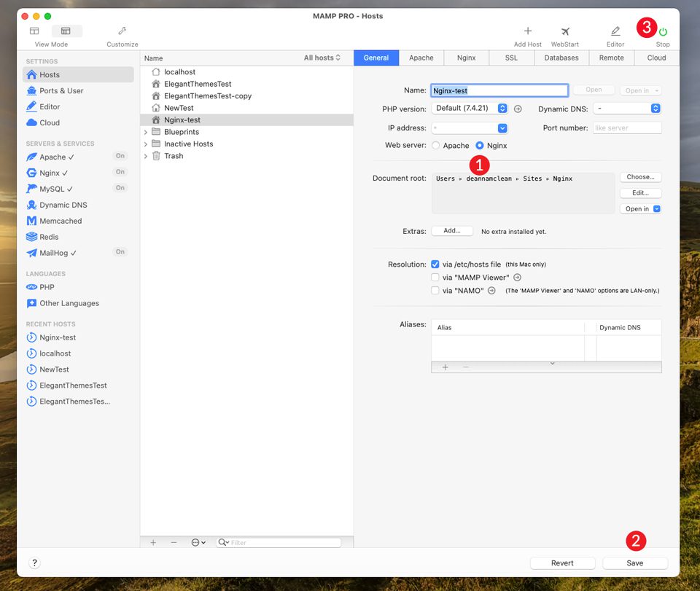Open the Databases tab
700x591 pixels.
pyautogui.click(x=561, y=58)
